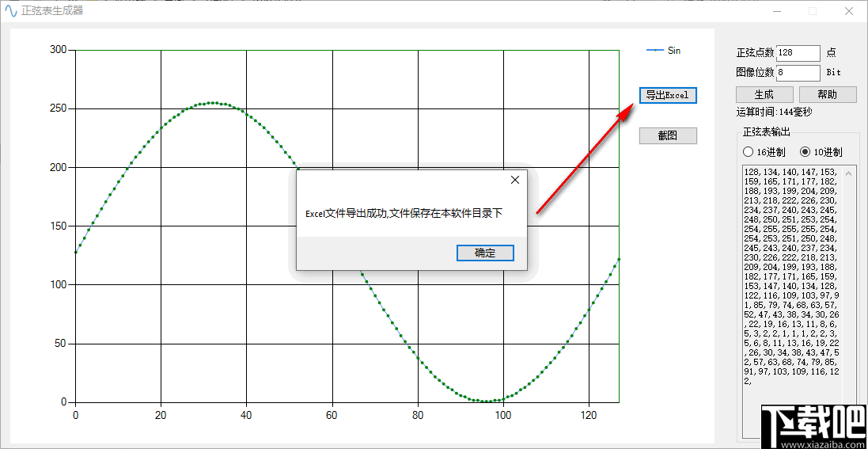Viewport: 868px width, 449px height.
Task: Click the sine wave app icon in title bar
Action: (x=11, y=10)
